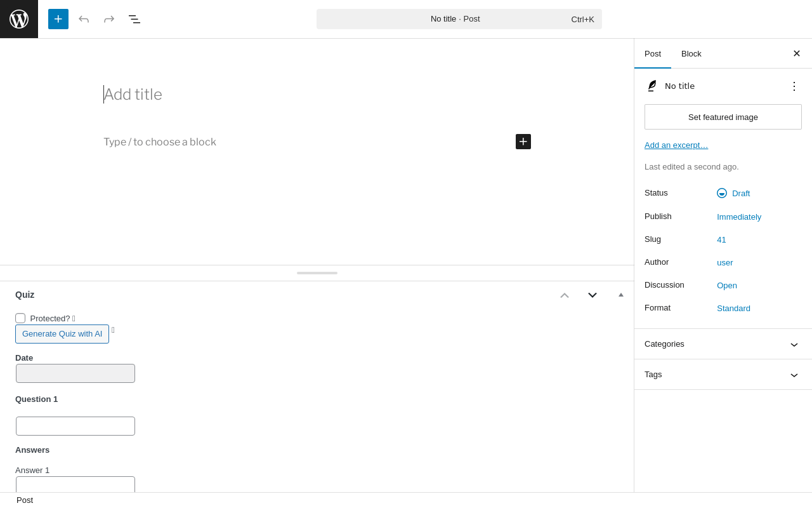This screenshot has height=508, width=812.
Task: Open the Document Overview list icon
Action: click(134, 19)
